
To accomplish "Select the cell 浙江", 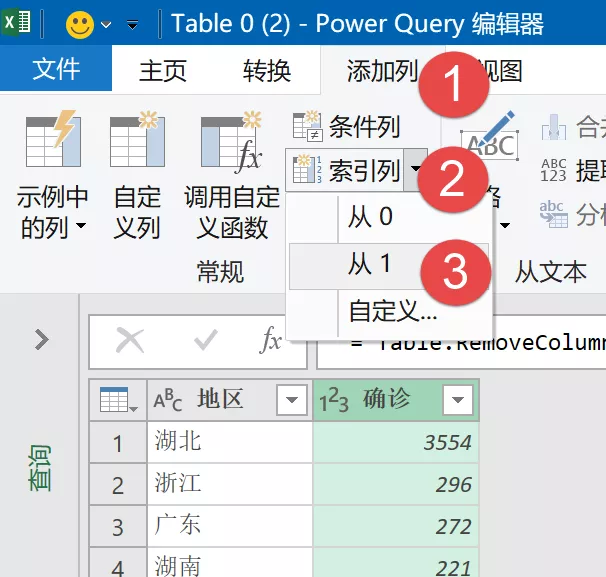I will [230, 484].
